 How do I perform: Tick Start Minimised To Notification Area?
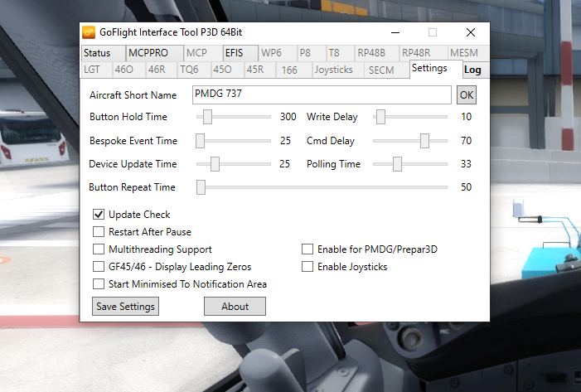tap(99, 284)
